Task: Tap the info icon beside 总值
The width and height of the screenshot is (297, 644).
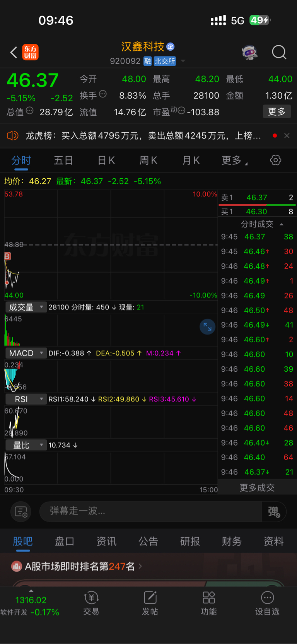Action: pos(29,111)
